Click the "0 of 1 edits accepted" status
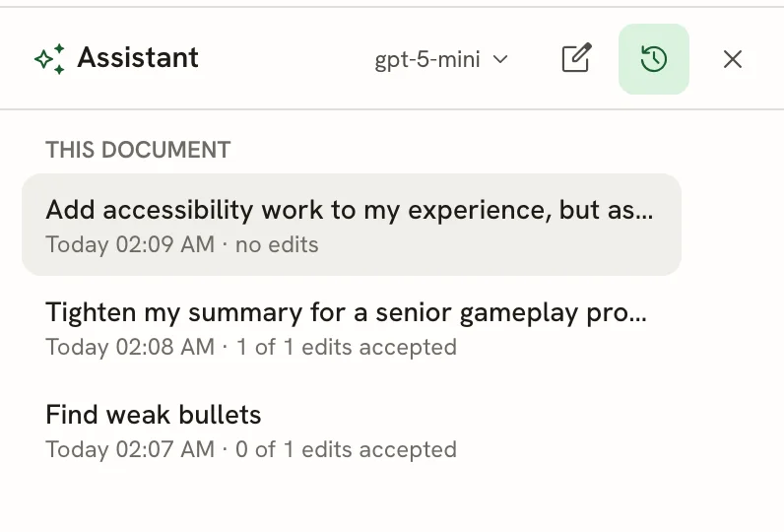Viewport: 784px width, 532px height. click(346, 449)
